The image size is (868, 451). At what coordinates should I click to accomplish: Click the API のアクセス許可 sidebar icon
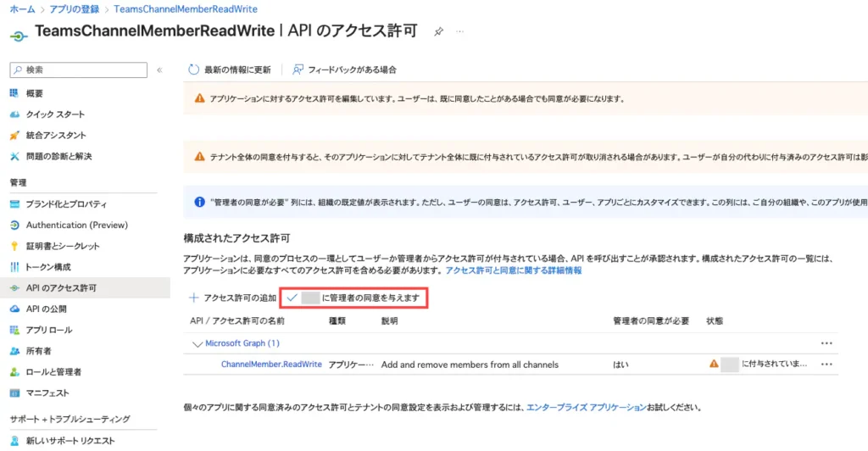(x=14, y=288)
